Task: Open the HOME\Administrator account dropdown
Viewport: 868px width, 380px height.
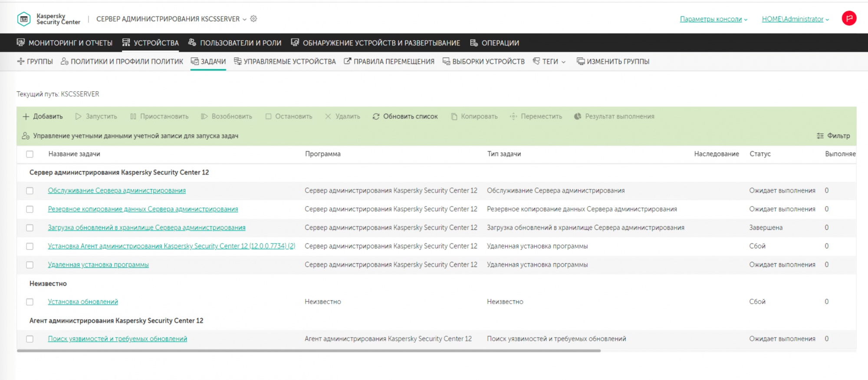Action: 796,19
